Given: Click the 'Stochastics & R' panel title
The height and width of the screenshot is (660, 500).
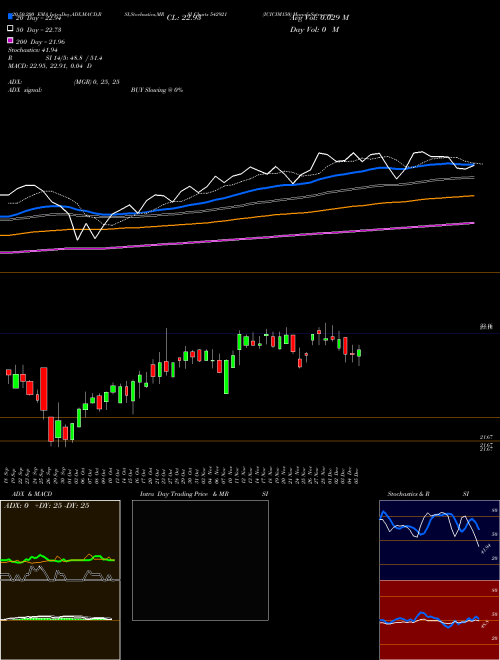Looking at the screenshot, I should pyautogui.click(x=408, y=494).
